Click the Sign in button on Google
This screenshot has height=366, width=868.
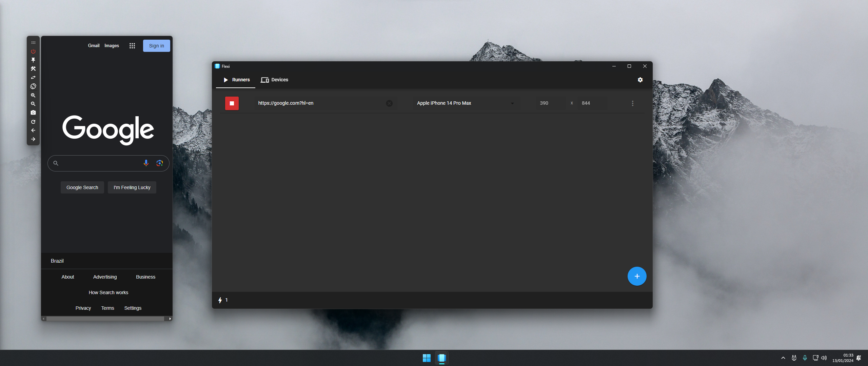pos(157,46)
